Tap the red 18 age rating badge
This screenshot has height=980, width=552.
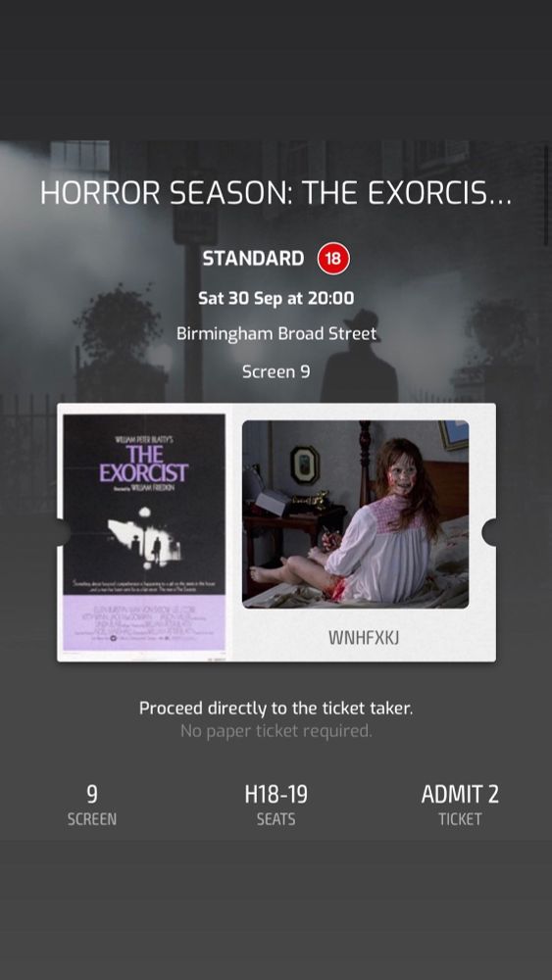coord(333,259)
